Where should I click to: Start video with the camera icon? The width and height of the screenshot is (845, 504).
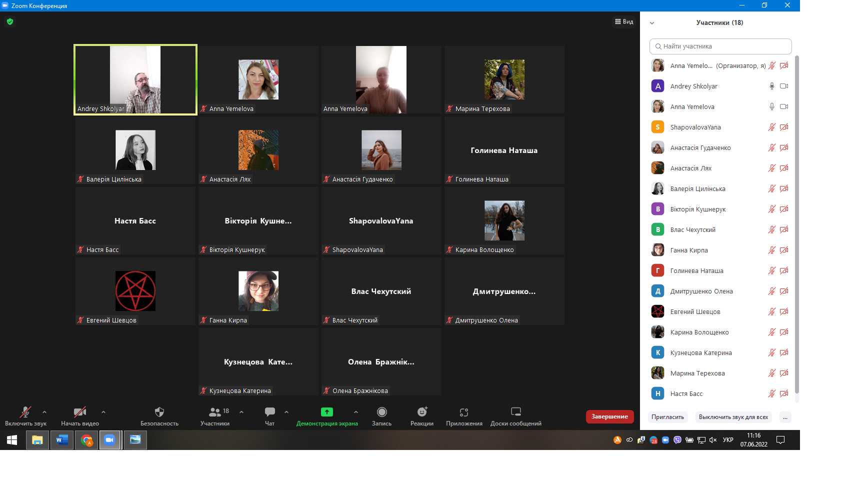pos(80,416)
